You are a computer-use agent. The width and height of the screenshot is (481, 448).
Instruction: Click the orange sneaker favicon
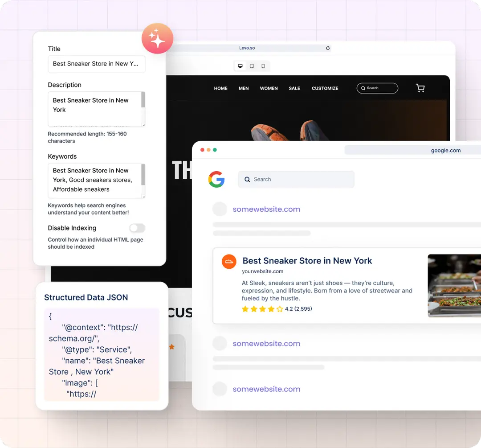coord(229,262)
